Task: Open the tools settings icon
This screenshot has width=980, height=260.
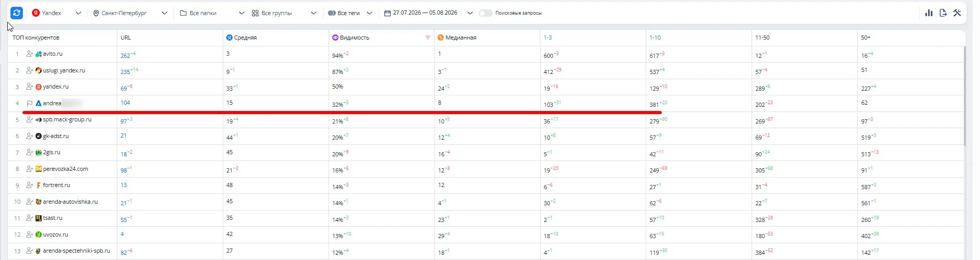Action: [957, 13]
